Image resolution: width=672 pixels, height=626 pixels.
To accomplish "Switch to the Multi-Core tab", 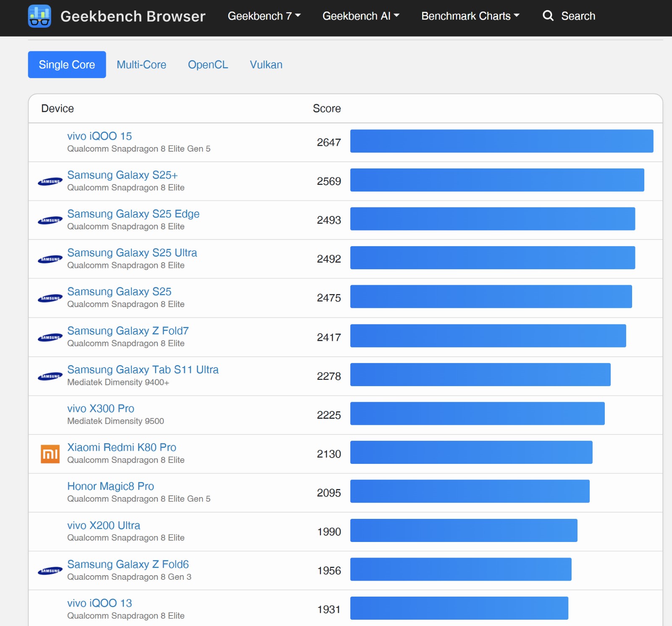I will 142,65.
